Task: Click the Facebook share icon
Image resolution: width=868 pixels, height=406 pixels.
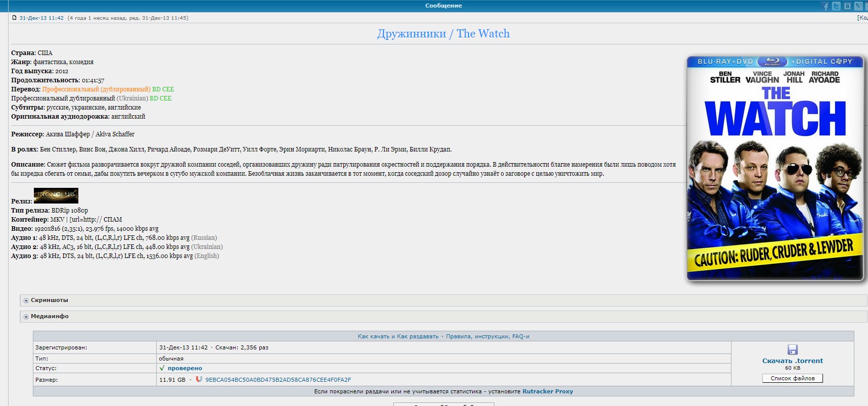Action: coord(826,6)
